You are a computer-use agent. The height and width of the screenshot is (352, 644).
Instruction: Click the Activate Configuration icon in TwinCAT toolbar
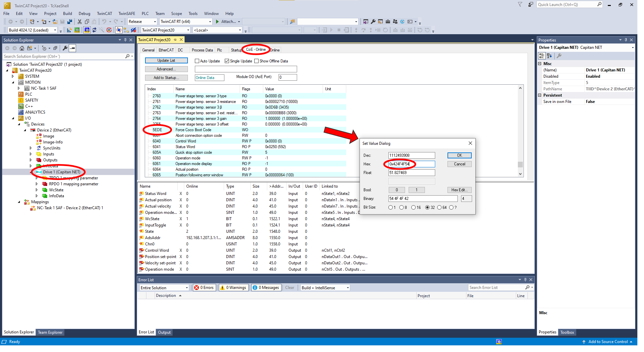(x=69, y=30)
